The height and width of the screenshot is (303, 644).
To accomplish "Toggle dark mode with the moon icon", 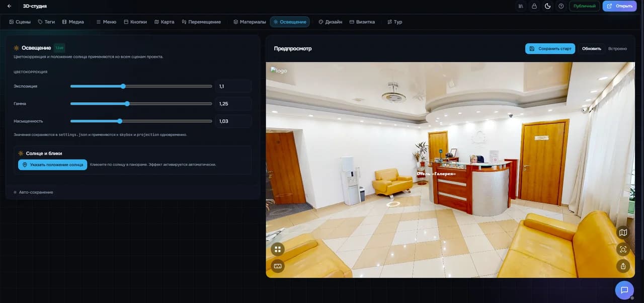I will [x=548, y=6].
